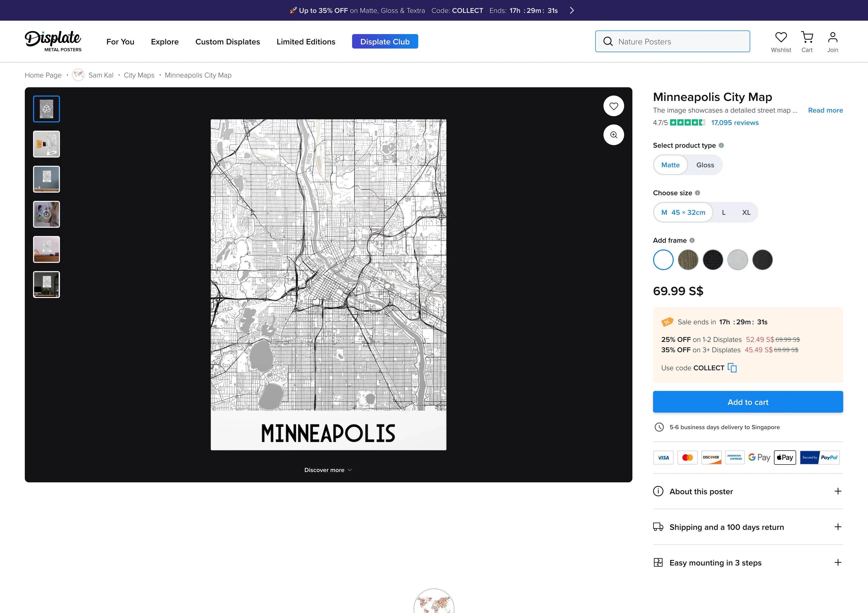The height and width of the screenshot is (613, 868).
Task: Open City Maps breadcrumb
Action: [139, 75]
